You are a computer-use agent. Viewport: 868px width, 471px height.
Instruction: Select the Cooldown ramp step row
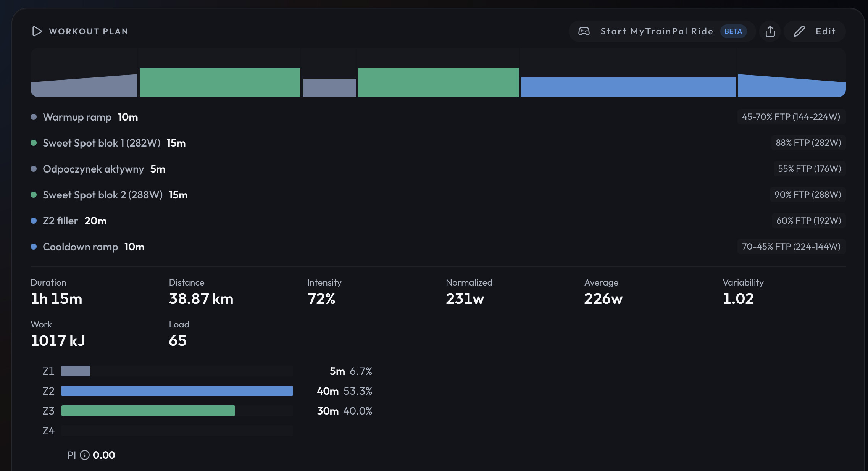pos(438,247)
